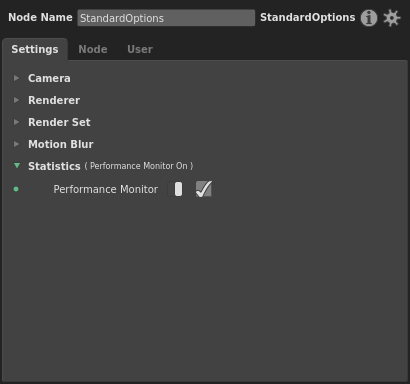Viewport: 410px width, 384px height.
Task: Click the Renderer section heading
Action: coord(54,100)
